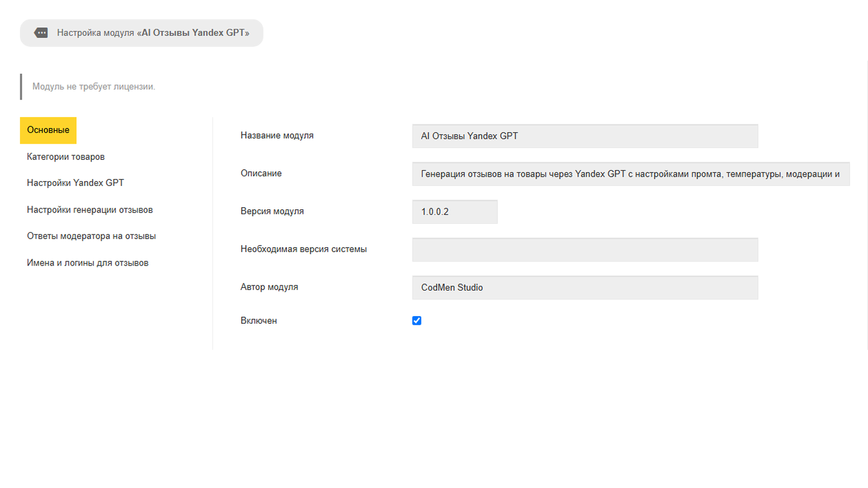Image resolution: width=868 pixels, height=488 pixels.
Task: Select Ответы модератора на отзывы
Action: [92, 236]
